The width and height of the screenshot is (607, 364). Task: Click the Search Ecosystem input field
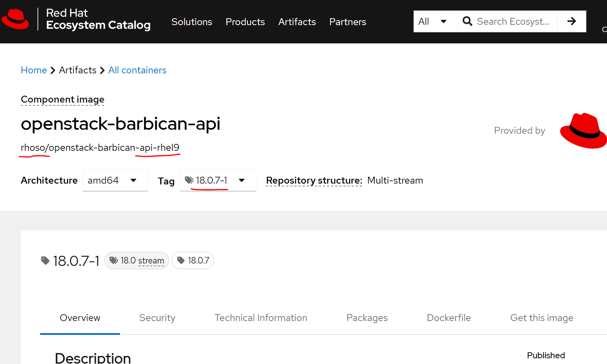(x=513, y=21)
